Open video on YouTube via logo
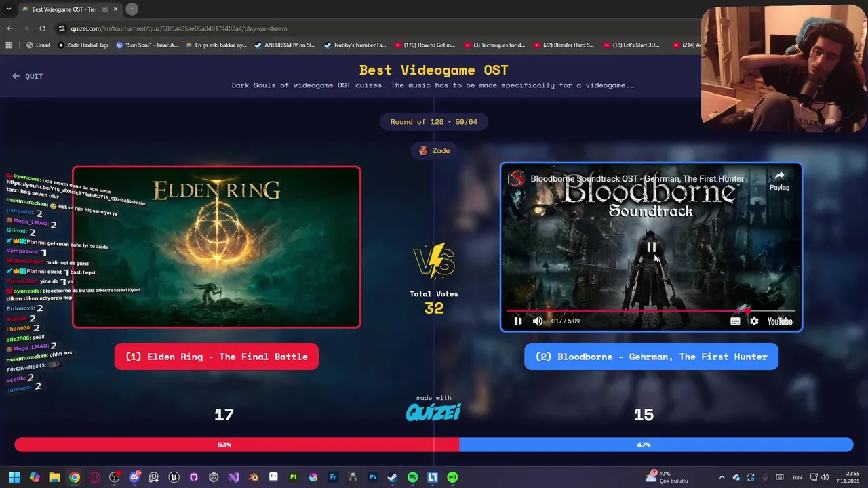Screen dimensions: 868x488 (780, 321)
